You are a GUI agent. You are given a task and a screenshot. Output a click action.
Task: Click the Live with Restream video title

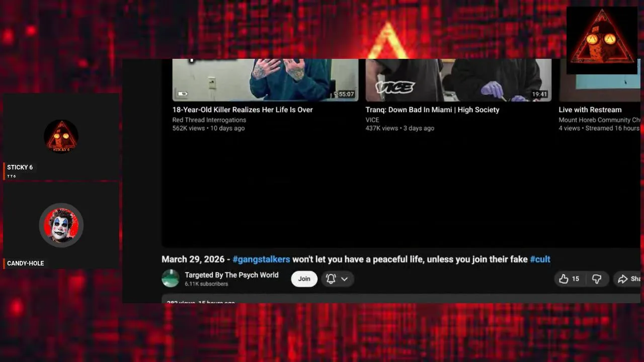[x=590, y=110]
